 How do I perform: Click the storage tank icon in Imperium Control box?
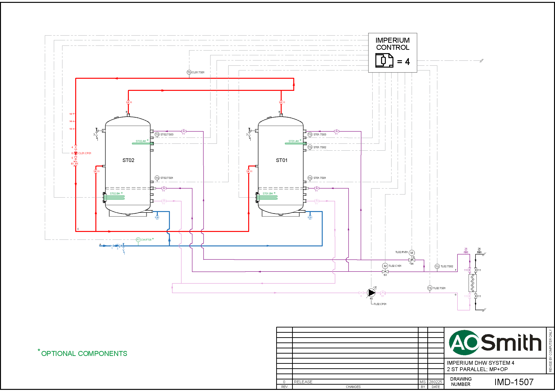384,60
